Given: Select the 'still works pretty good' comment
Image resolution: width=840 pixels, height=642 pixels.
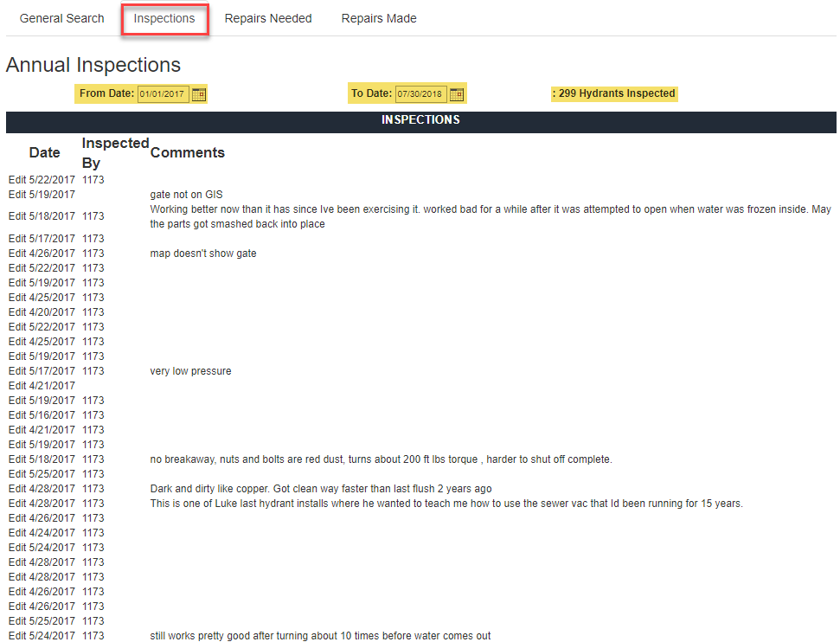Looking at the screenshot, I should tap(320, 636).
